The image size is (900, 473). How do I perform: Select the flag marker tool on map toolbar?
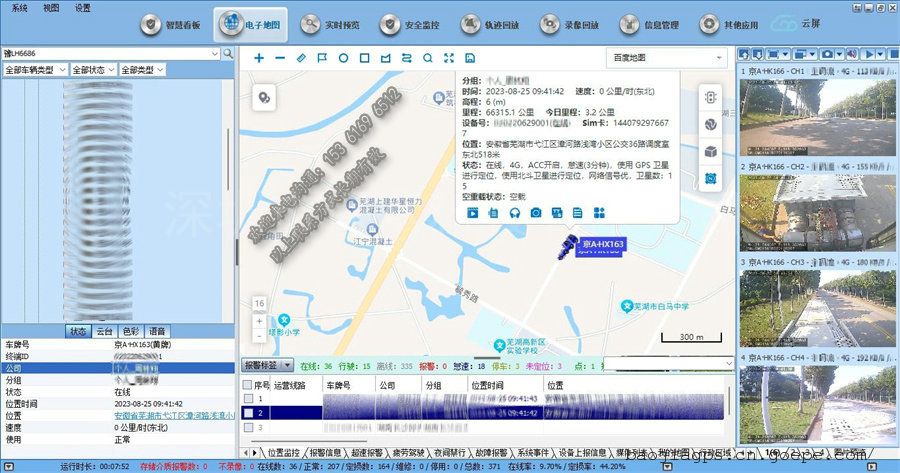pos(322,58)
